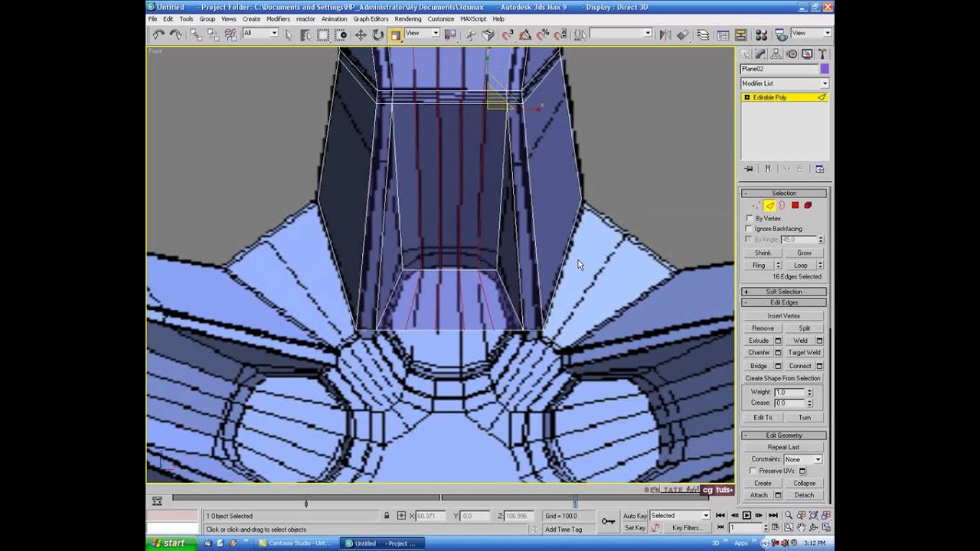The width and height of the screenshot is (980, 551).
Task: Open the Mirror tool
Action: [x=665, y=34]
